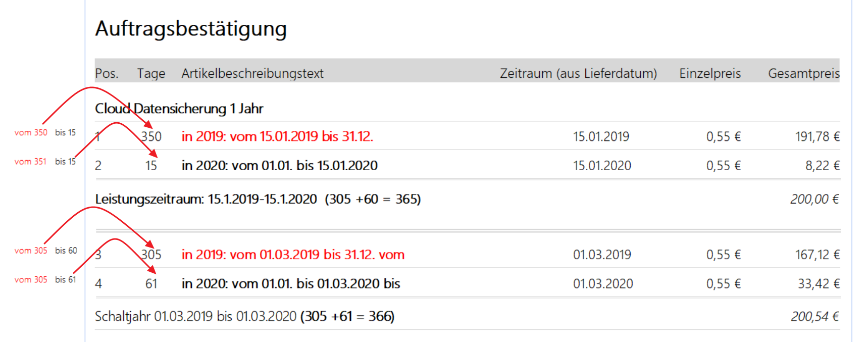Select the subtotal 200,54 €
Screen dimensions: 868x342
coord(814,317)
